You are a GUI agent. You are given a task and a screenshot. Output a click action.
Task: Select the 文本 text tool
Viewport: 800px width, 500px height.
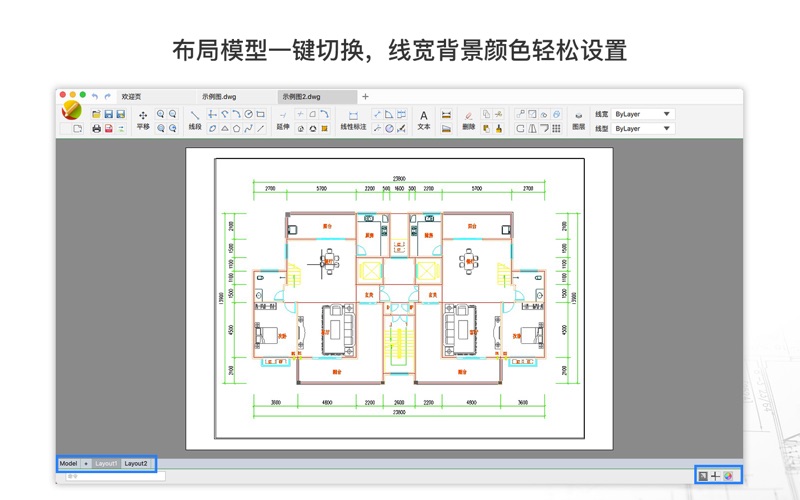(423, 120)
